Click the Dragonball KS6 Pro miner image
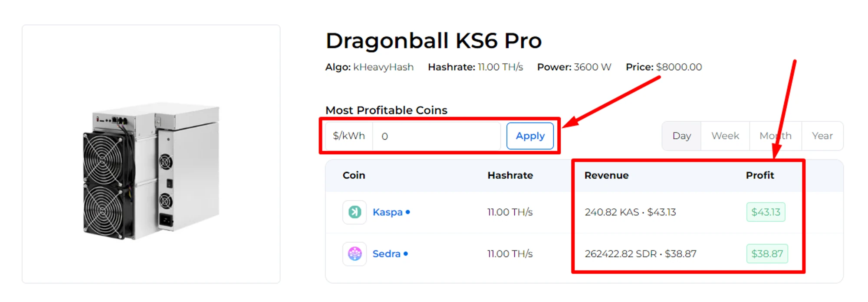This screenshot has width=868, height=302. tap(151, 171)
